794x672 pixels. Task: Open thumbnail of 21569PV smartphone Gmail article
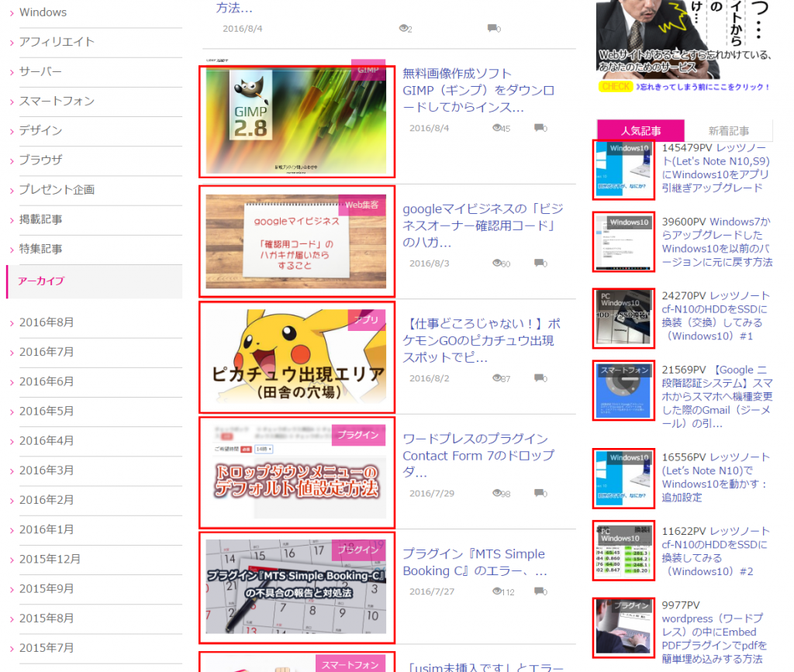point(623,391)
